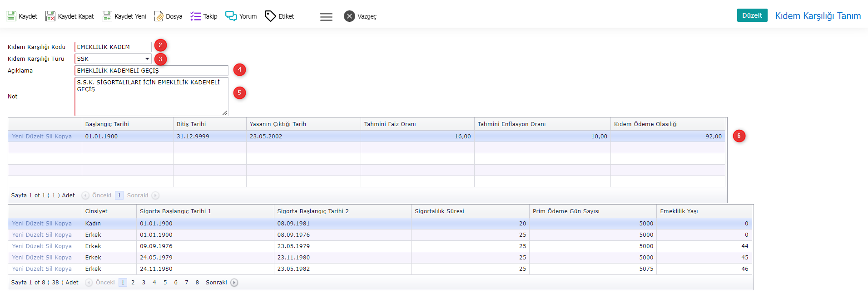Expand the Kıdem Karşılığı Türü dropdown
The image size is (868, 293).
pos(147,59)
